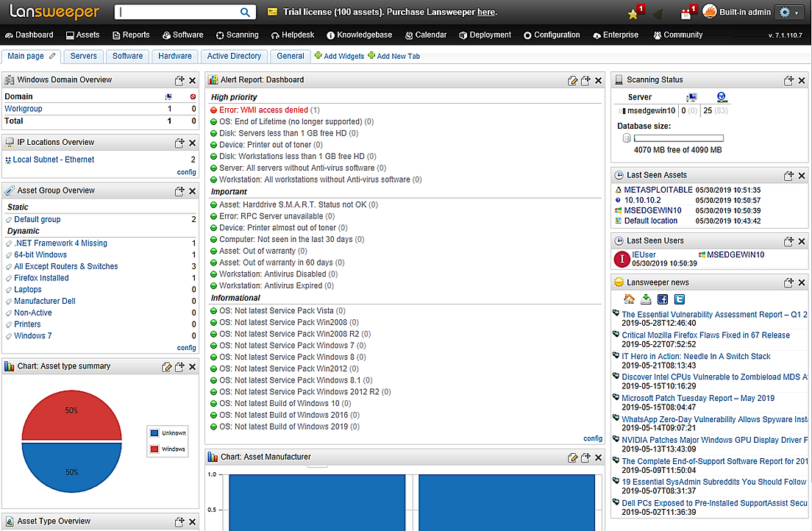
Task: Click Add New Tab
Action: point(393,56)
